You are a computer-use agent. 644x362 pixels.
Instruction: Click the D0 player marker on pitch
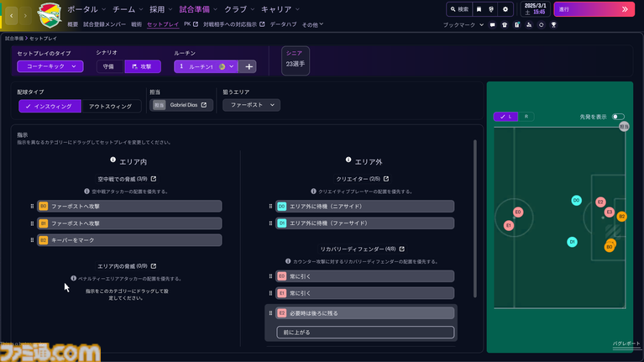tap(576, 201)
